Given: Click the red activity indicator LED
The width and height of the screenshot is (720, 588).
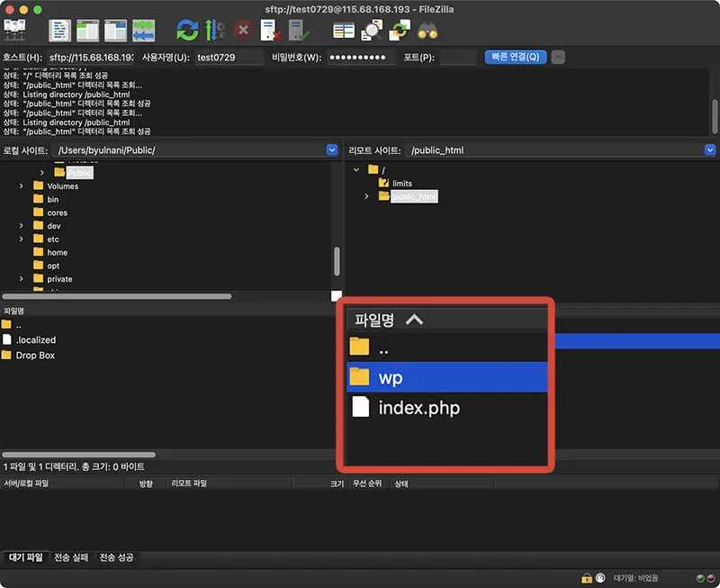Looking at the screenshot, I should pos(711,578).
